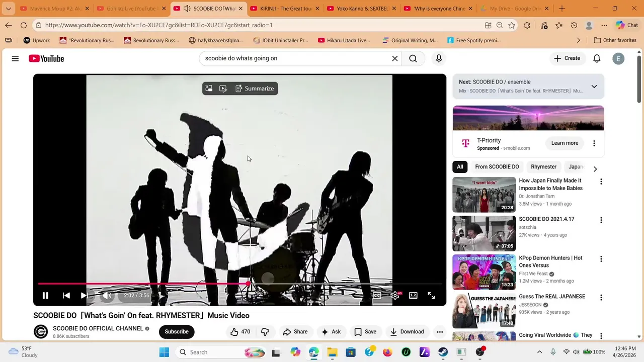This screenshot has height=362, width=644.
Task: Open Other favorites folder
Action: point(615,40)
